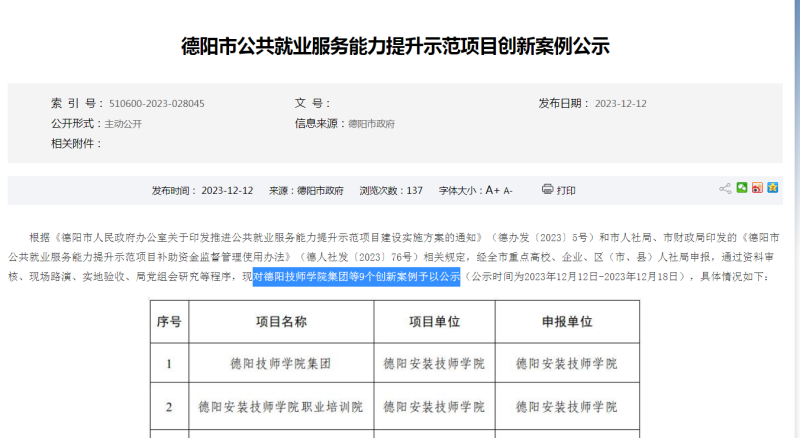
Task: Click the 申报单位 table header
Action: pyautogui.click(x=567, y=322)
